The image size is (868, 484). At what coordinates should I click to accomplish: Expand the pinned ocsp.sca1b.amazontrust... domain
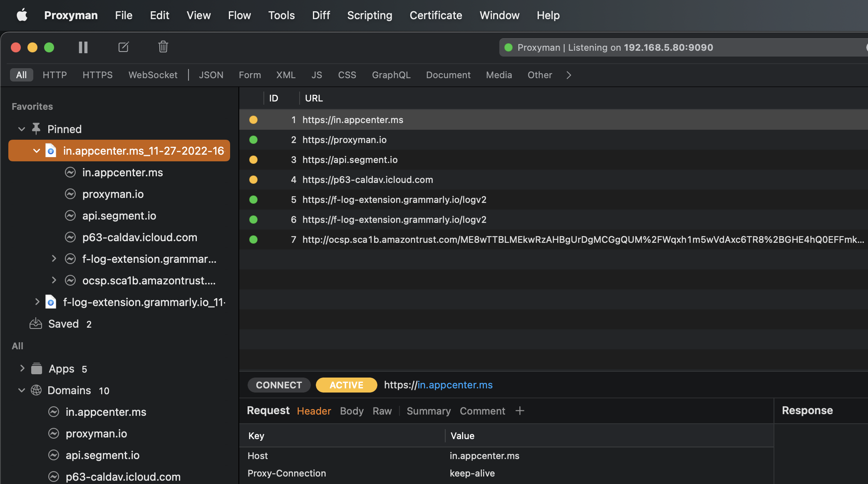point(54,280)
